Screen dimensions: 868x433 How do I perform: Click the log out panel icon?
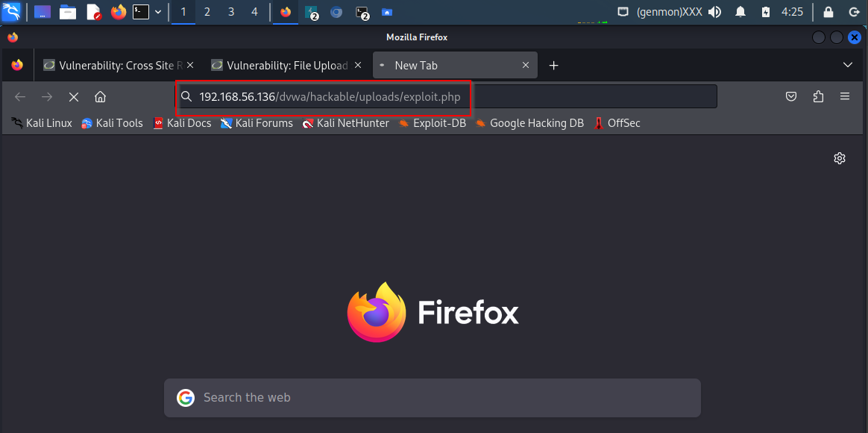tap(853, 12)
